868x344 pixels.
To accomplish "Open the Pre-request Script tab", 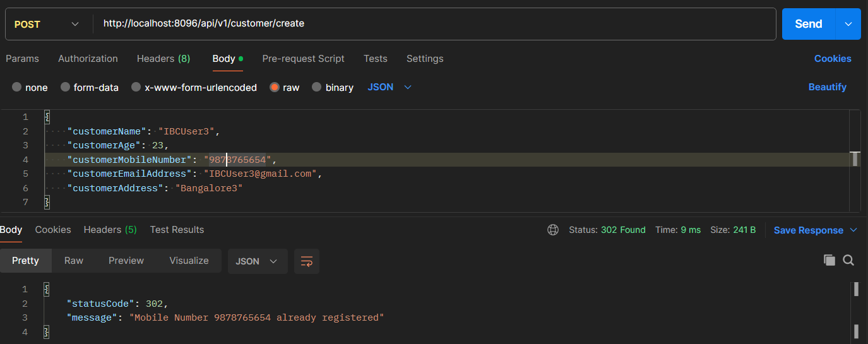I will [x=303, y=59].
